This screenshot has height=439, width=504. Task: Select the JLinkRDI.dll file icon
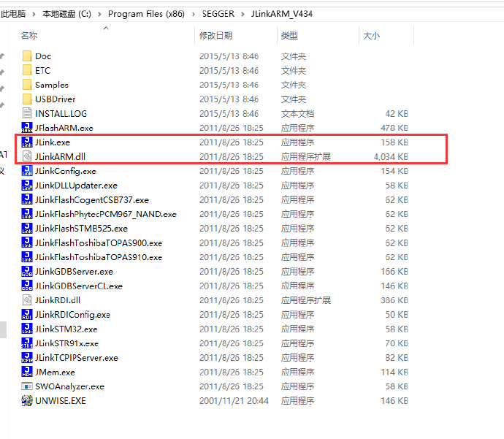(27, 300)
